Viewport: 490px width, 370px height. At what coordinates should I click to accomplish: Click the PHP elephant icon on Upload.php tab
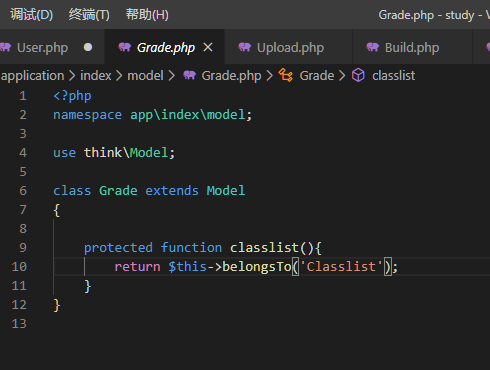(245, 47)
